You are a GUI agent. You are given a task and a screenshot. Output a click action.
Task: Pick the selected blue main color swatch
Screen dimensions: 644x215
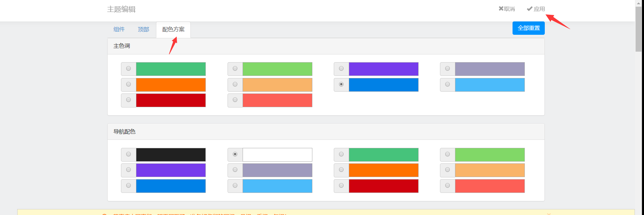click(384, 85)
